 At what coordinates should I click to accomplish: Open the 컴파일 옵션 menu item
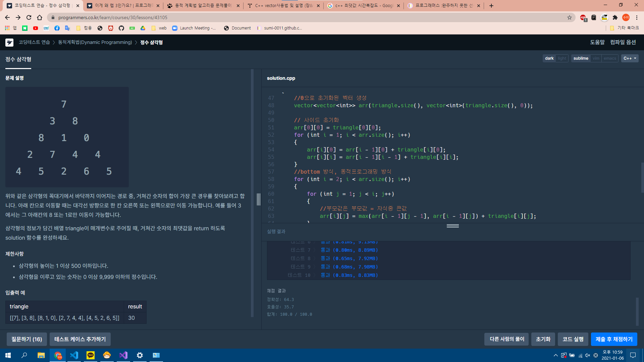pos(623,42)
